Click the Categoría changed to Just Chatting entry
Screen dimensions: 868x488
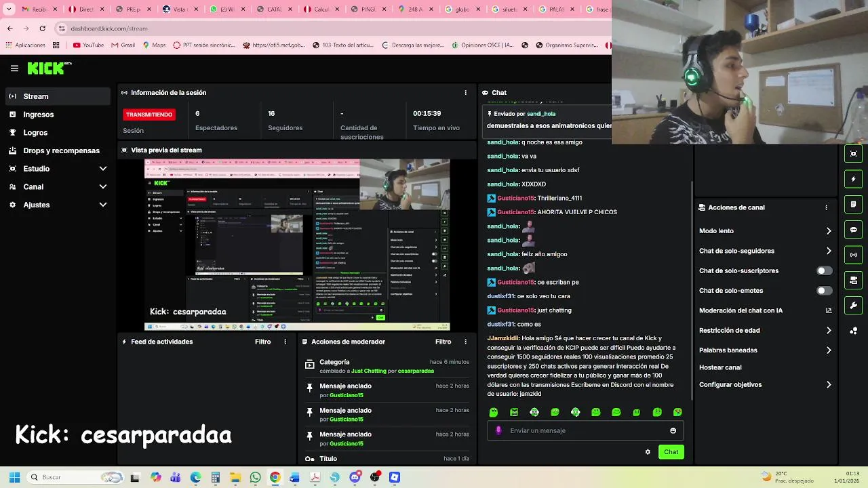[387, 366]
